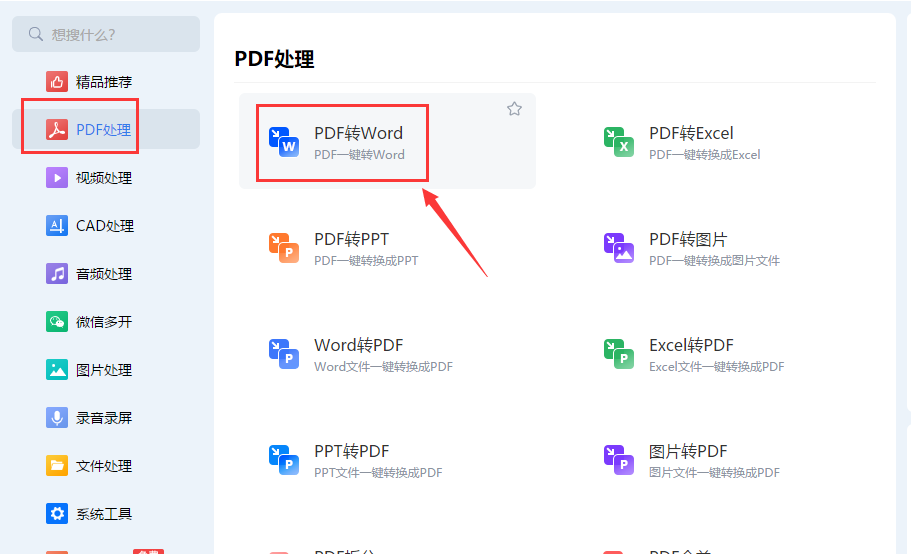
Task: Open the 精品推荐 category
Action: click(103, 82)
